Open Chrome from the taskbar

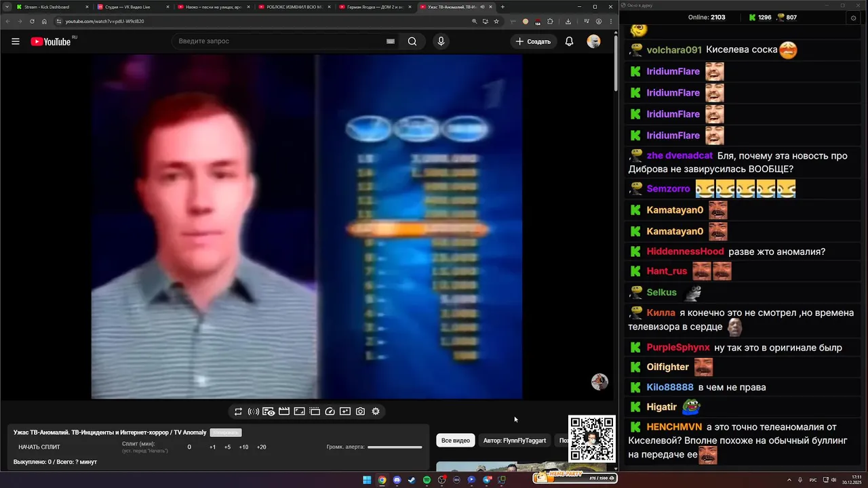(x=382, y=480)
